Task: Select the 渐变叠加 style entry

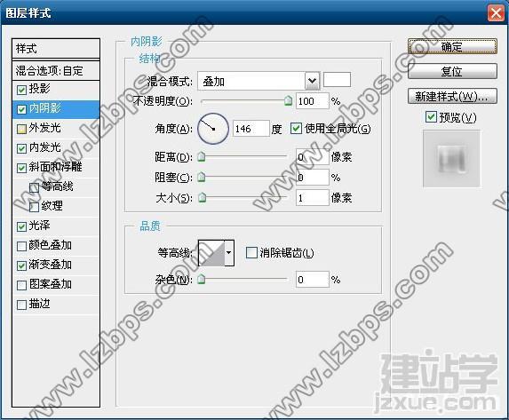Action: point(56,265)
